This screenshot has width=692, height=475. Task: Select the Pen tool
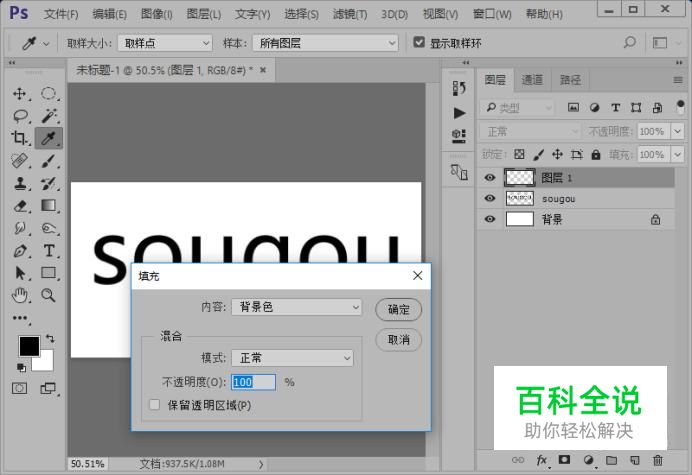pyautogui.click(x=19, y=251)
